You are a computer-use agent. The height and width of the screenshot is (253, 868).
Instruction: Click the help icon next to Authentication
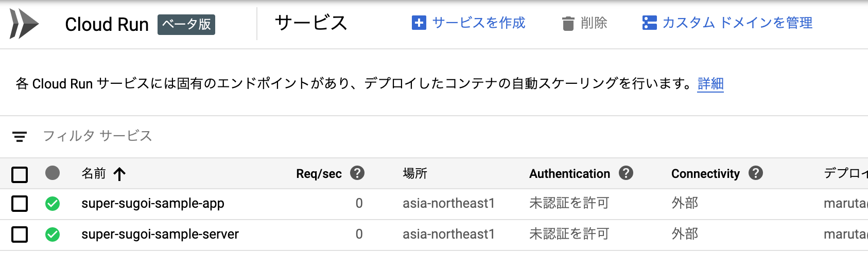click(x=626, y=173)
